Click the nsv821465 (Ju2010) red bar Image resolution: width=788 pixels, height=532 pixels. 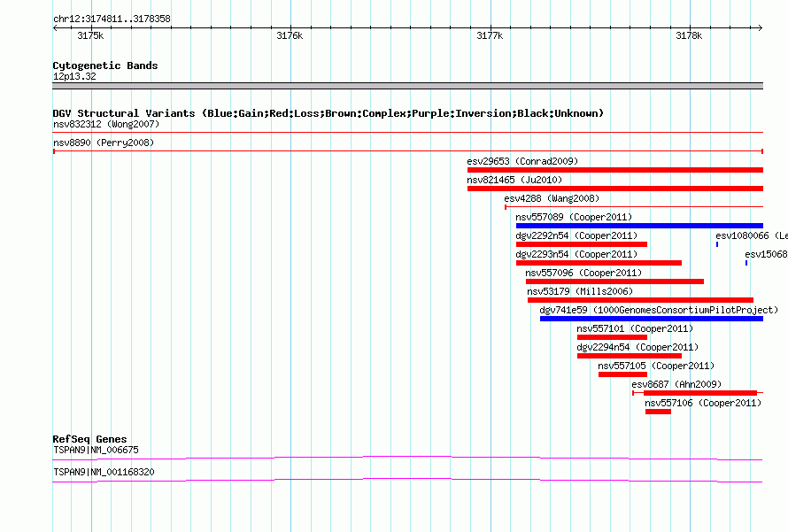point(615,189)
